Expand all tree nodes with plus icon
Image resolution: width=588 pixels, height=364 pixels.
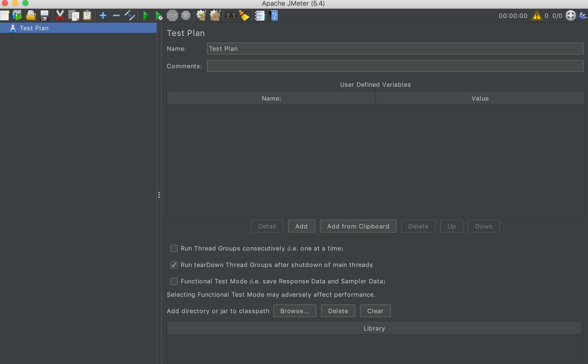103,15
